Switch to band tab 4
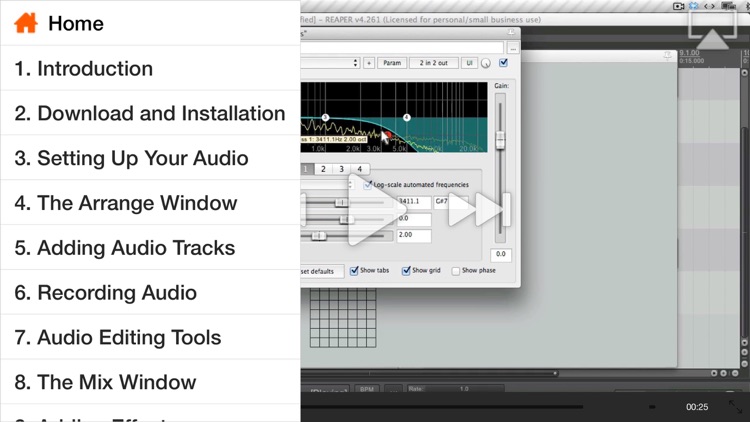Viewport: 750px width, 422px height. (360, 169)
